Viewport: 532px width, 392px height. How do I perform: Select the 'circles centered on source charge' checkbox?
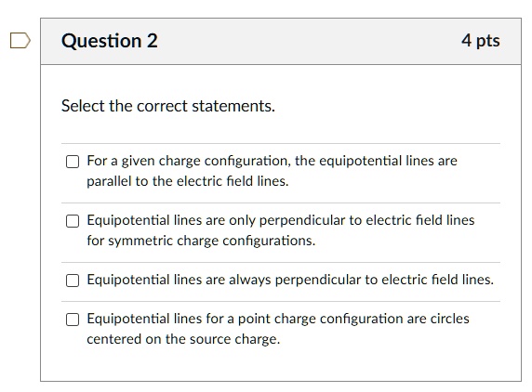pyautogui.click(x=73, y=320)
